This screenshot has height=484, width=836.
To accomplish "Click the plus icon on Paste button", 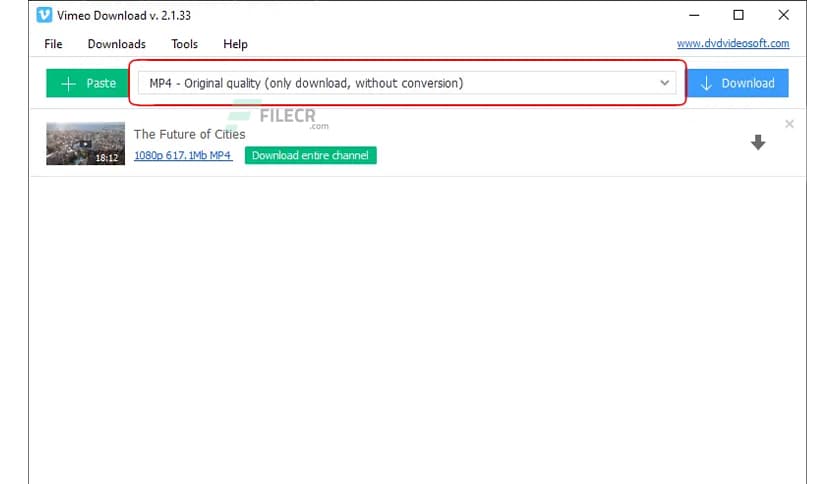I will tap(68, 83).
